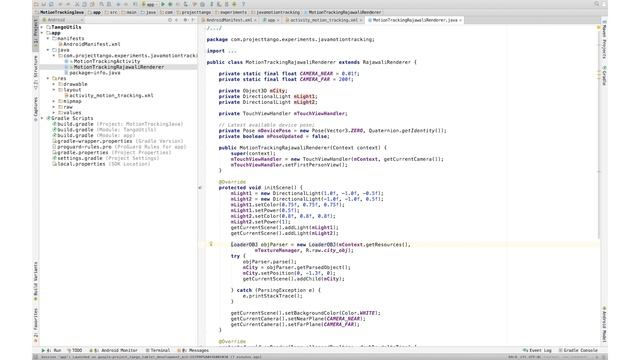
Task: Collapse the java folder
Action: point(48,50)
